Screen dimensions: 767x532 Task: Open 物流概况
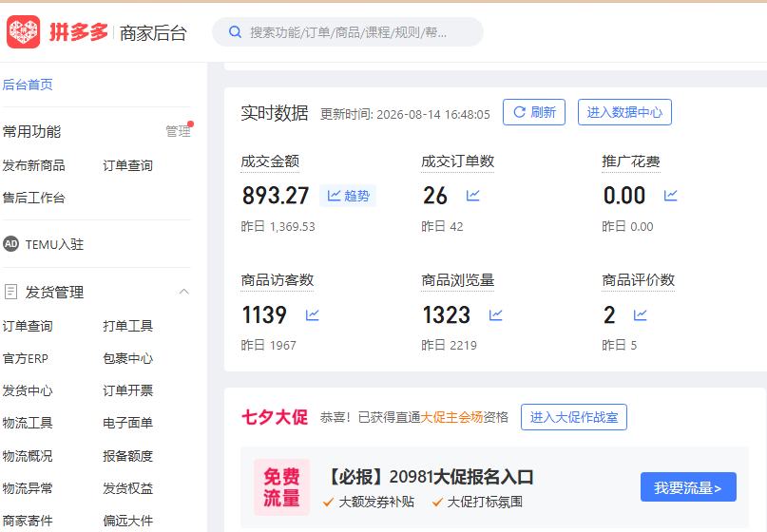pyautogui.click(x=28, y=456)
